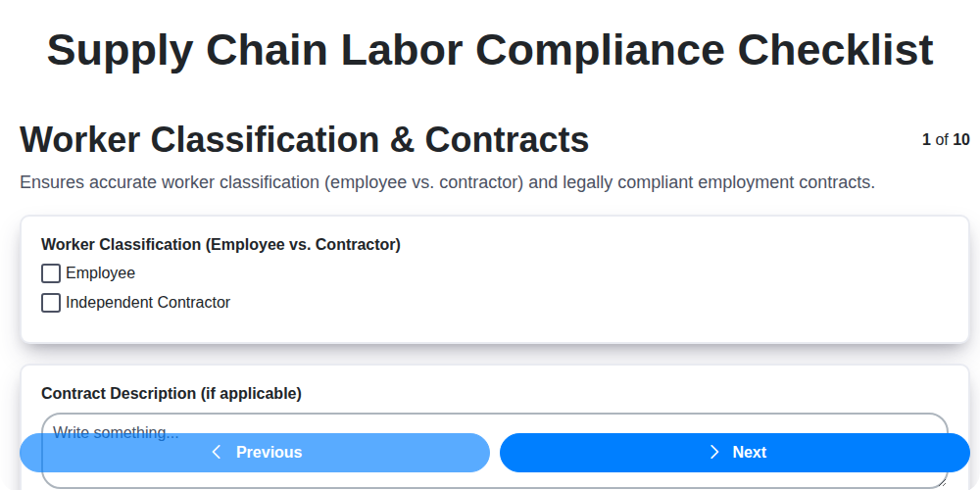Click the right chevron icon on Next

[714, 452]
